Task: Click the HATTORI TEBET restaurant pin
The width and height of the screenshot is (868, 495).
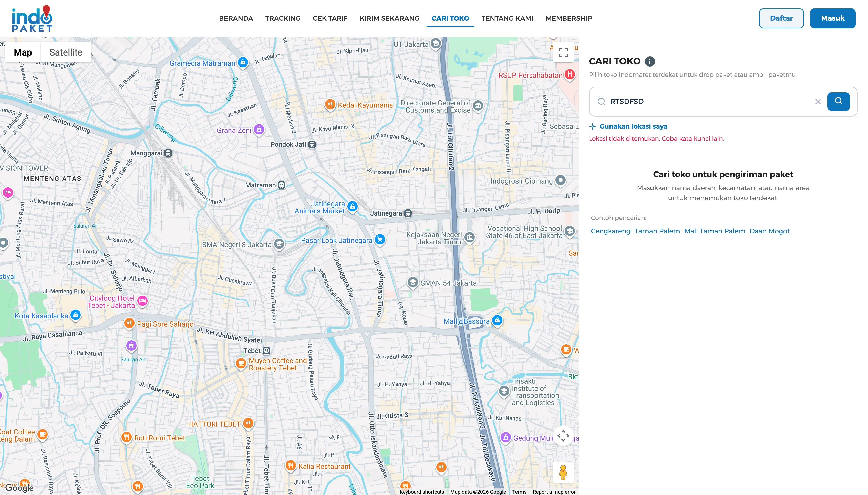Action: pyautogui.click(x=248, y=423)
